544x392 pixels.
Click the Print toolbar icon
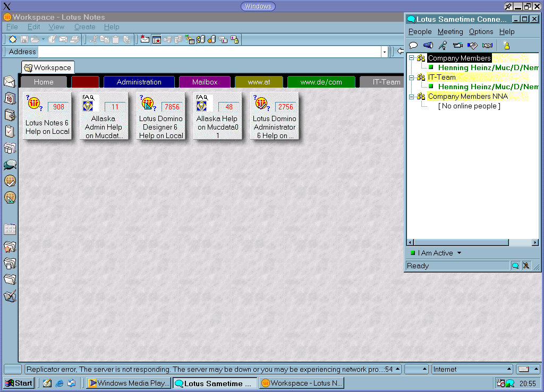pyautogui.click(x=74, y=39)
